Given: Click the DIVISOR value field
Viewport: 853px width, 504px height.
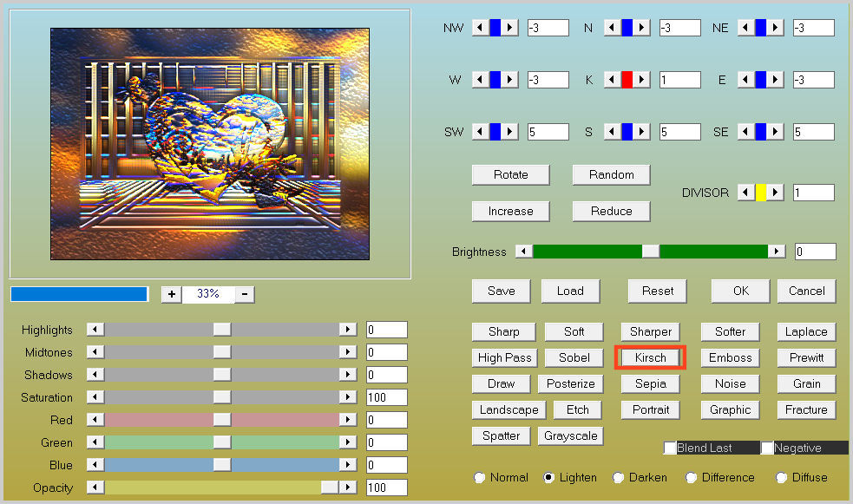Looking at the screenshot, I should [814, 193].
